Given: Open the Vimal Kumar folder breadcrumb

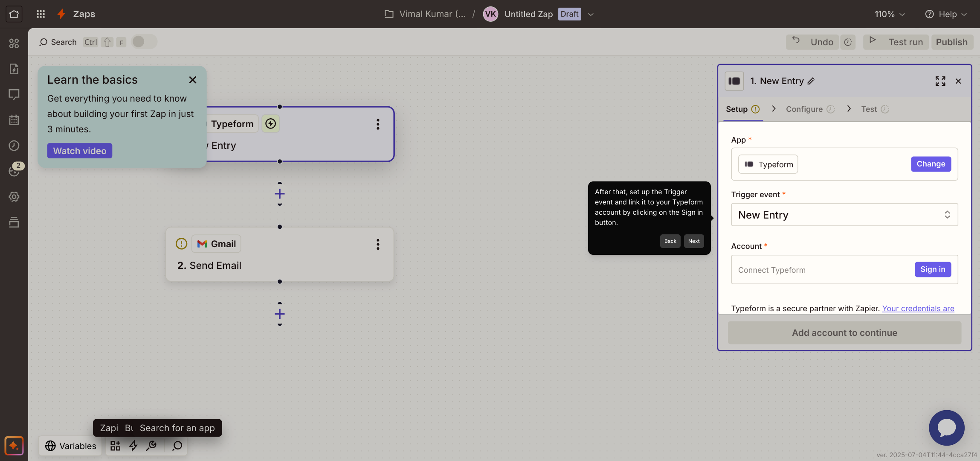Looking at the screenshot, I should coord(426,14).
